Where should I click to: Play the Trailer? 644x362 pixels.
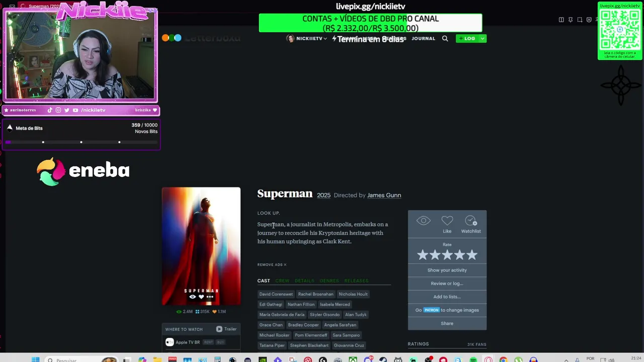tap(226, 329)
